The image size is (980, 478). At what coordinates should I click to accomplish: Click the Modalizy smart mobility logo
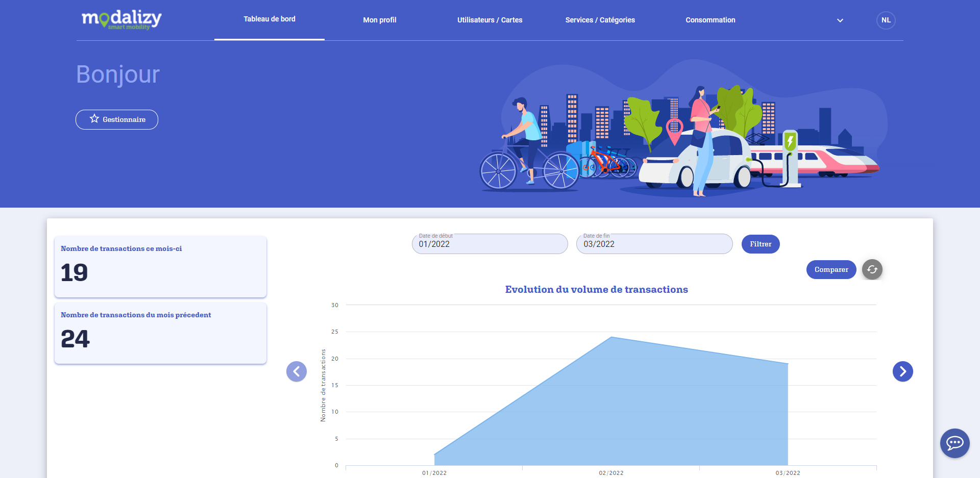[121, 19]
